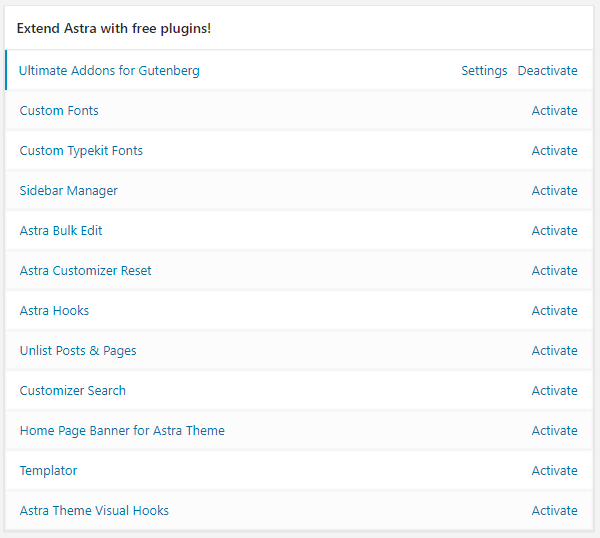Activate Astra Customizer Reset

pyautogui.click(x=554, y=271)
